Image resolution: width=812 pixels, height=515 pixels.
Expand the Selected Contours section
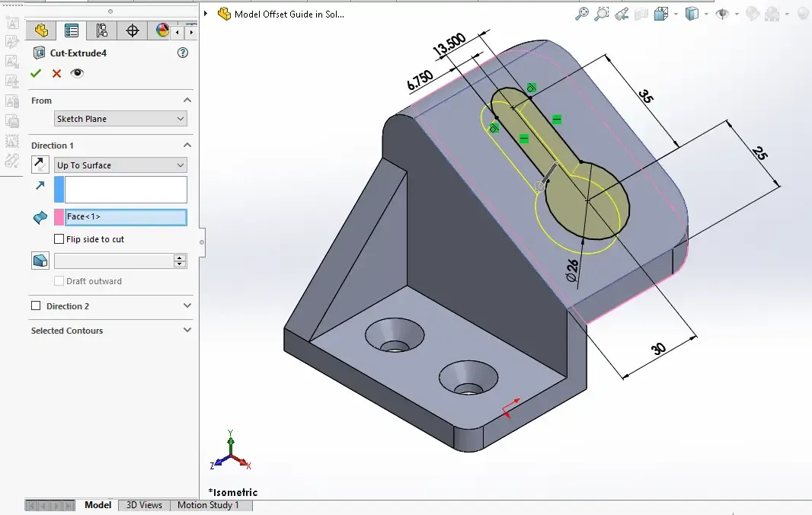coord(187,331)
